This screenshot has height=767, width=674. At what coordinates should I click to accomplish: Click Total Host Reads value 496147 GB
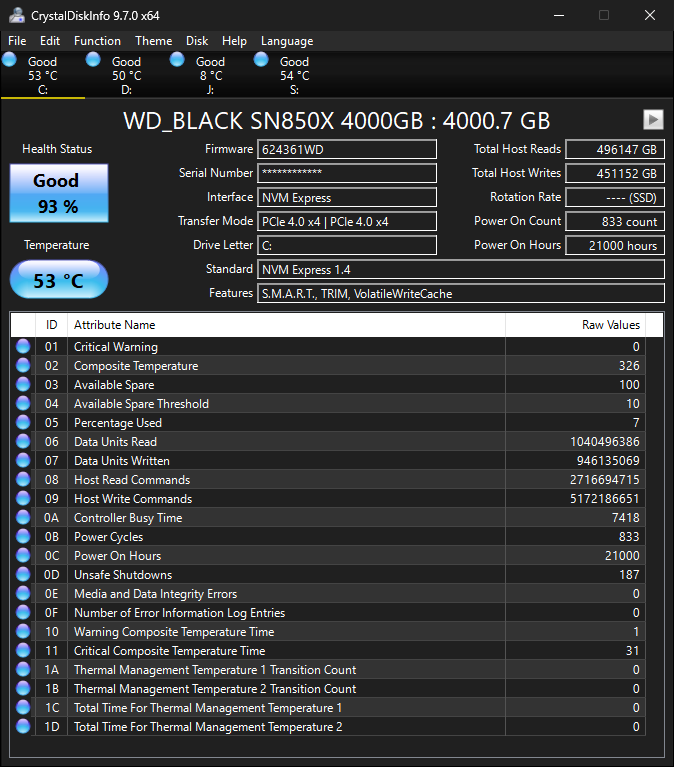615,150
